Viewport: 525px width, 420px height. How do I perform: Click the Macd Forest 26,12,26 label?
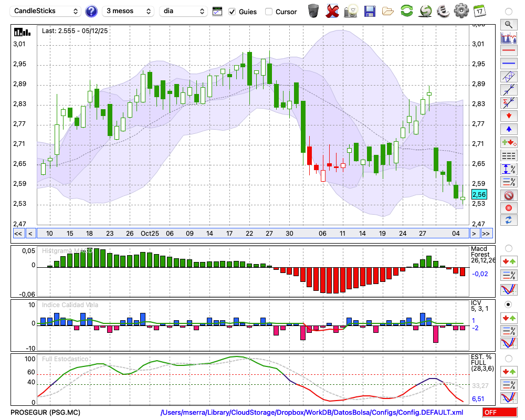click(483, 255)
